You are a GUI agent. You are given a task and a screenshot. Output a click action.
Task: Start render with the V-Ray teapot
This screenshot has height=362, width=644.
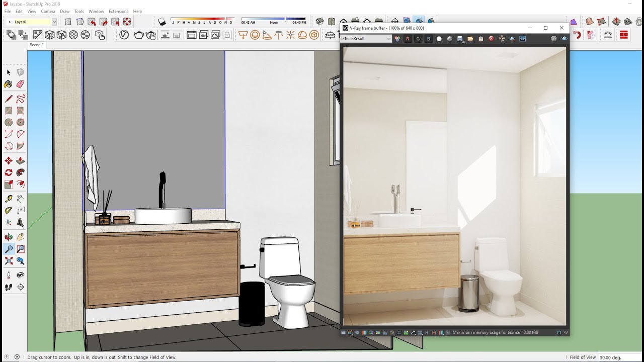click(x=138, y=35)
